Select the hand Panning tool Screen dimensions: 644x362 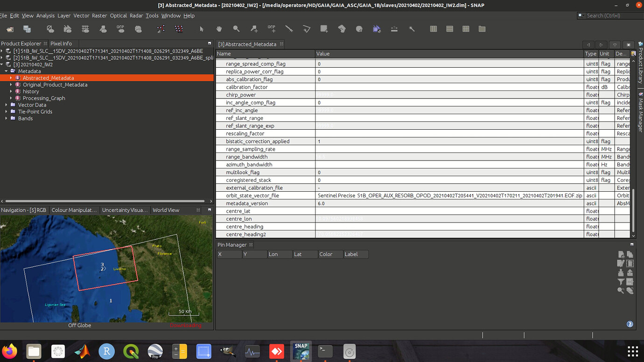point(219,29)
